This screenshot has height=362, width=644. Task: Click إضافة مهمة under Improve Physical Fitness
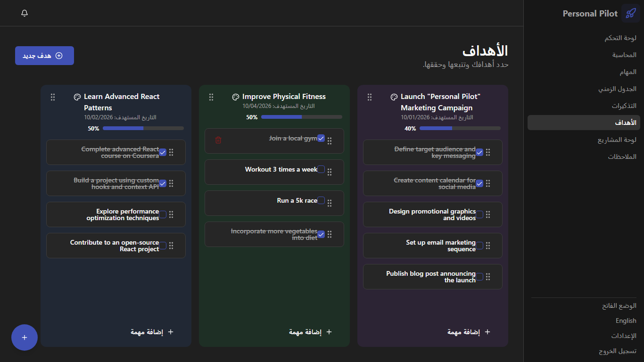[x=310, y=332]
